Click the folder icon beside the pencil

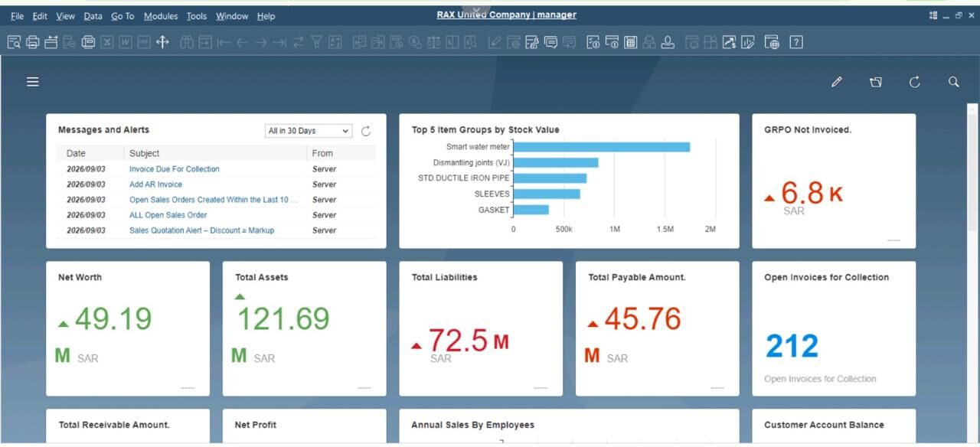pos(876,82)
